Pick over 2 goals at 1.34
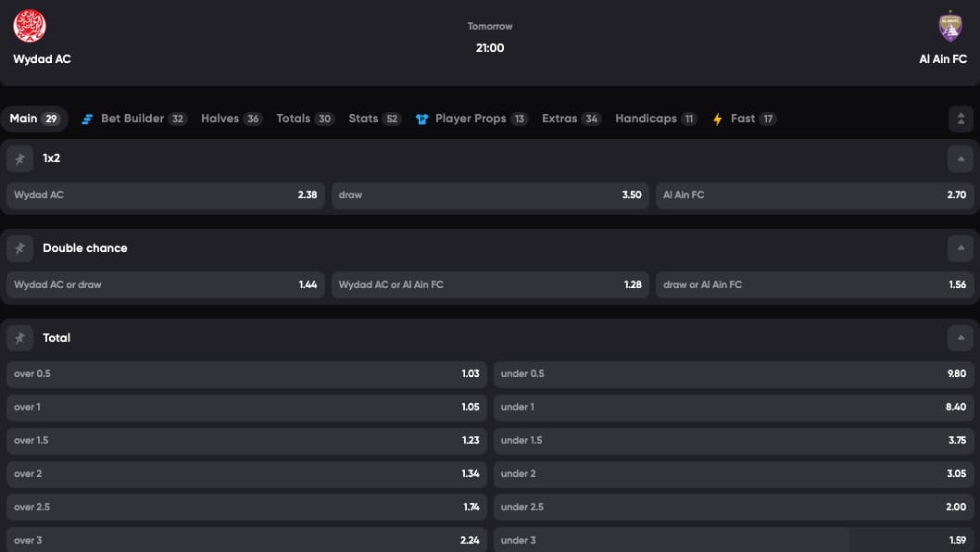 coord(247,474)
